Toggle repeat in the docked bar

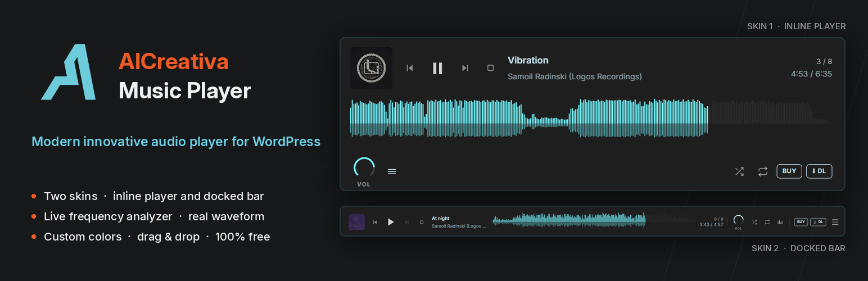pyautogui.click(x=767, y=222)
